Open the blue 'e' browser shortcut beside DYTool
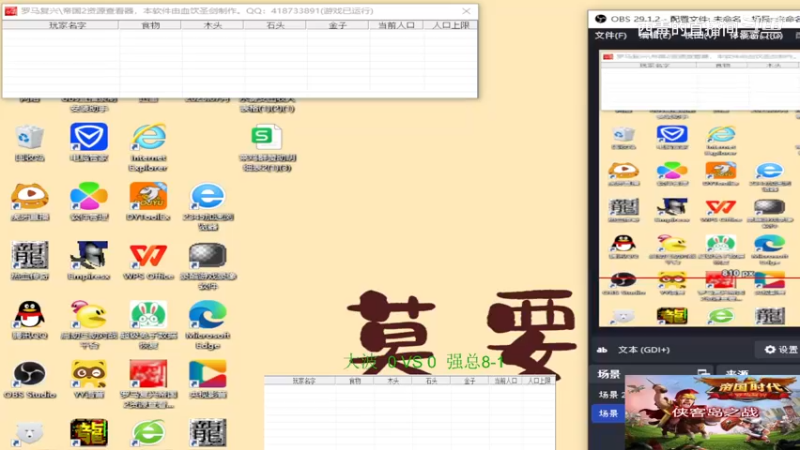 [x=208, y=197]
